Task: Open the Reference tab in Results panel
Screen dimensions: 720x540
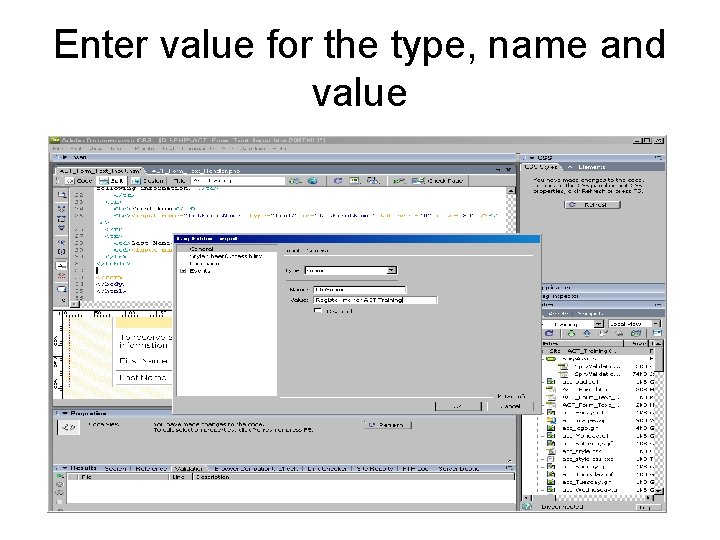Action: pyautogui.click(x=151, y=468)
